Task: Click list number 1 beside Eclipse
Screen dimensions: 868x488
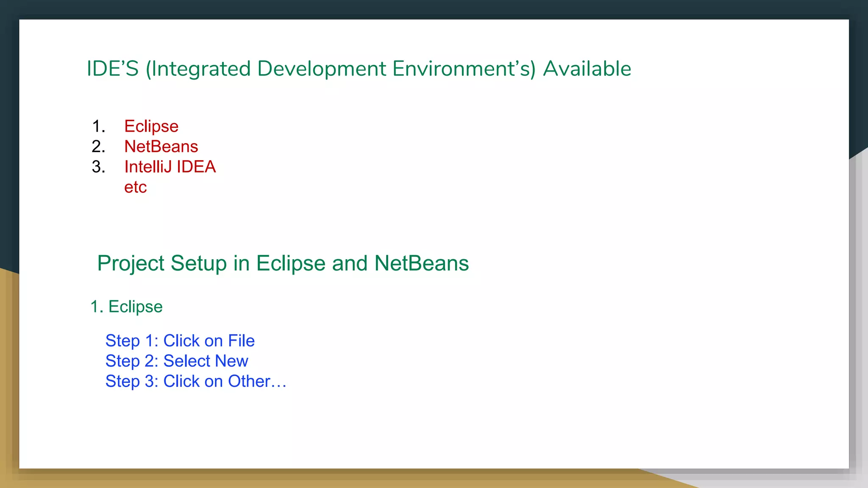Action: [98, 126]
